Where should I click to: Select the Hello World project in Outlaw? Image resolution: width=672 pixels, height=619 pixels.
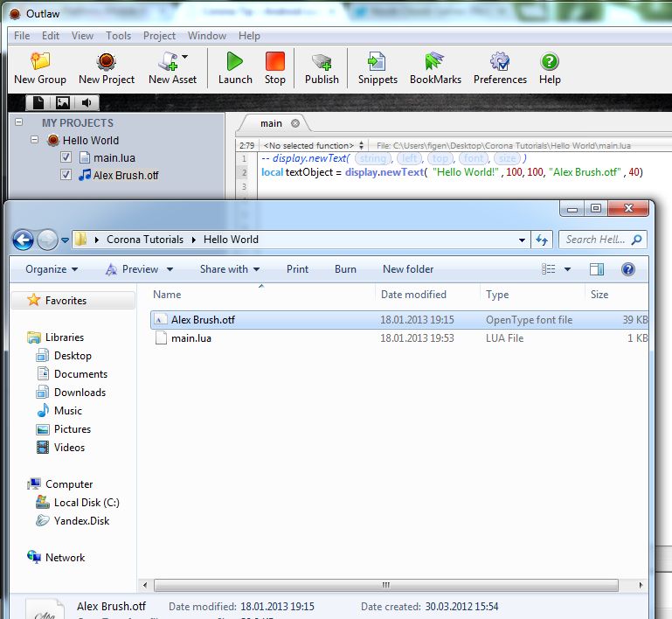pos(90,140)
